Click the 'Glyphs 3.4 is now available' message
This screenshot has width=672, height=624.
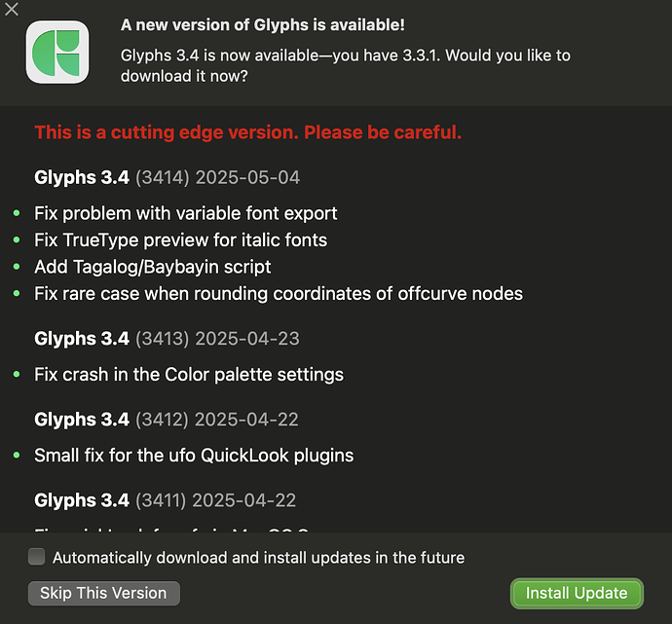[345, 65]
